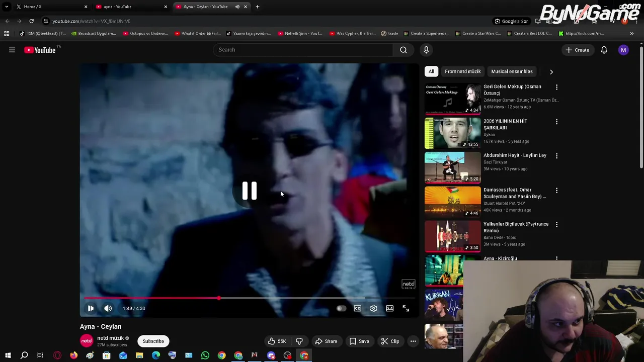Open Windows Start menu
644x362 pixels.
tap(8, 355)
